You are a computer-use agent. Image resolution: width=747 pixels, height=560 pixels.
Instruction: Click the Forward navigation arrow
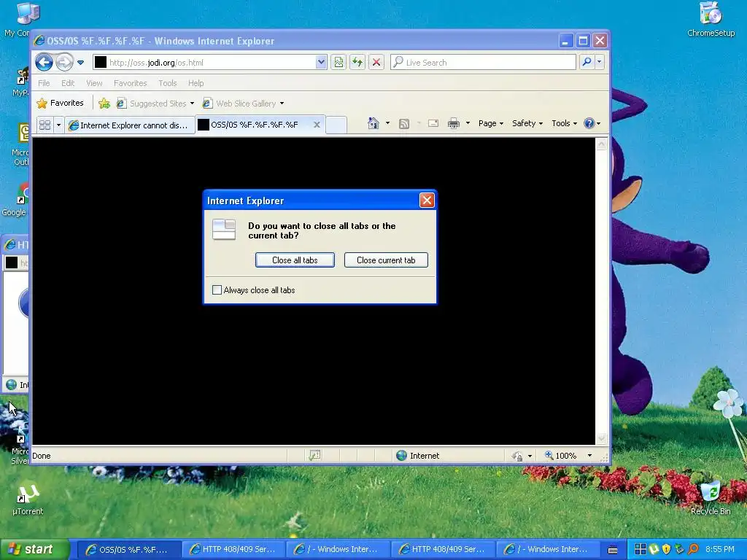[x=64, y=63]
